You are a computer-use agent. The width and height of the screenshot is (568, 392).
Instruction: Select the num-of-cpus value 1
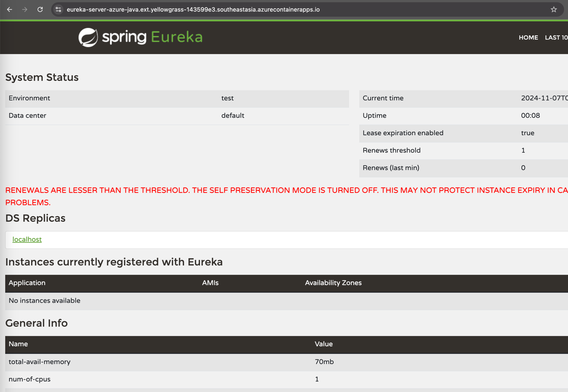pyautogui.click(x=317, y=379)
